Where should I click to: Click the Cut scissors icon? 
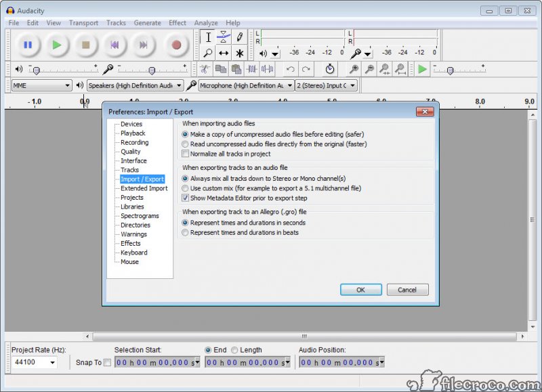point(205,70)
